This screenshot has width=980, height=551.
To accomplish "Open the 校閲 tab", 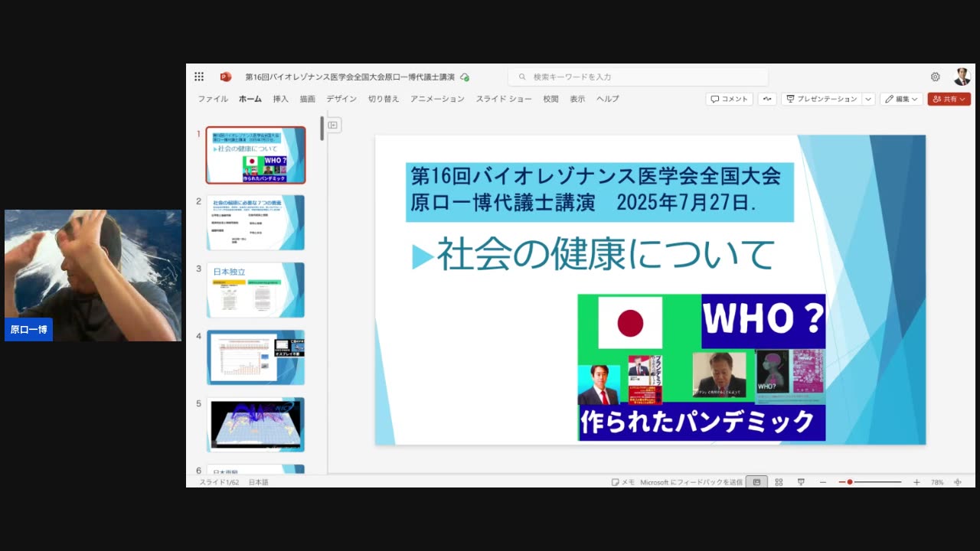I will pos(551,99).
